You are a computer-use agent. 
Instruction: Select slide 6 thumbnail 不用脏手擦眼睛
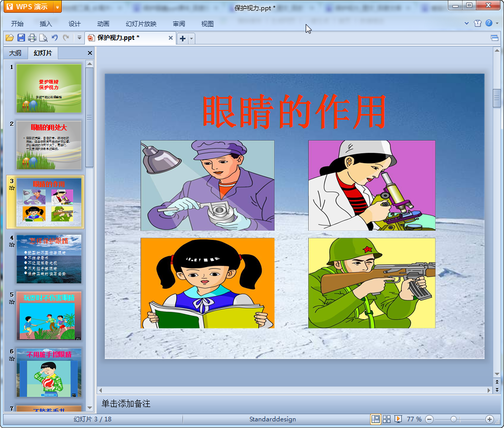(x=49, y=373)
